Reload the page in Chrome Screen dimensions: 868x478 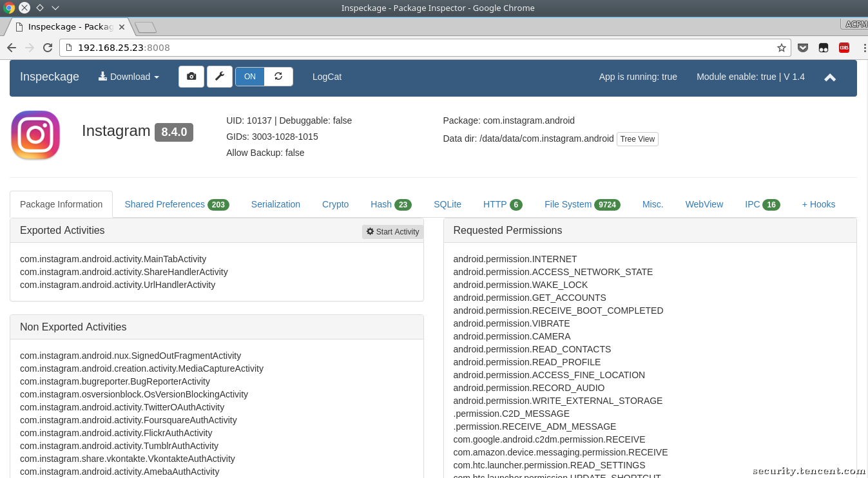(x=48, y=48)
